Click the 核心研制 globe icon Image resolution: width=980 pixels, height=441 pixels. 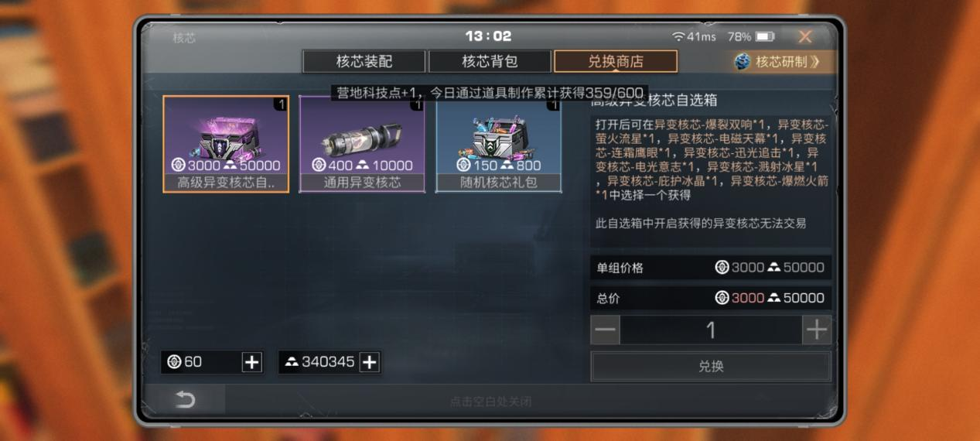743,62
